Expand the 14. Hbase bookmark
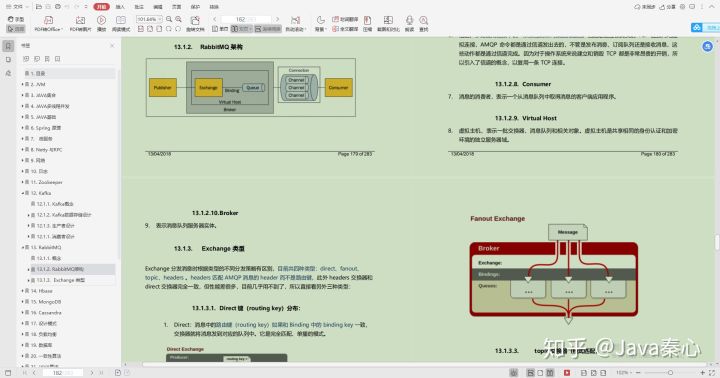 (x=22, y=291)
